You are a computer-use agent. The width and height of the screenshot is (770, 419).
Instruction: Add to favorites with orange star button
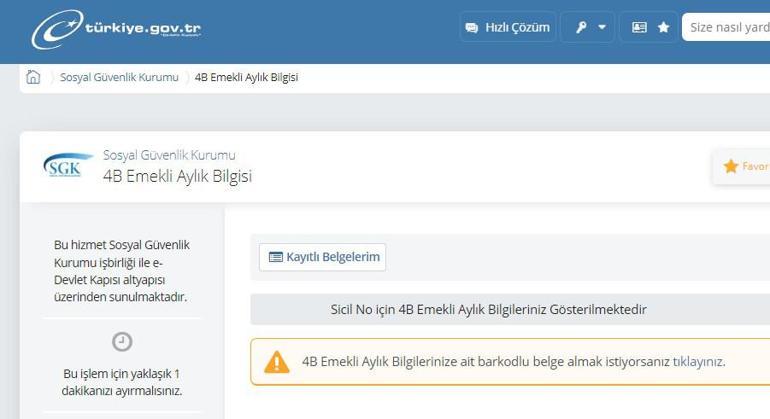click(743, 166)
